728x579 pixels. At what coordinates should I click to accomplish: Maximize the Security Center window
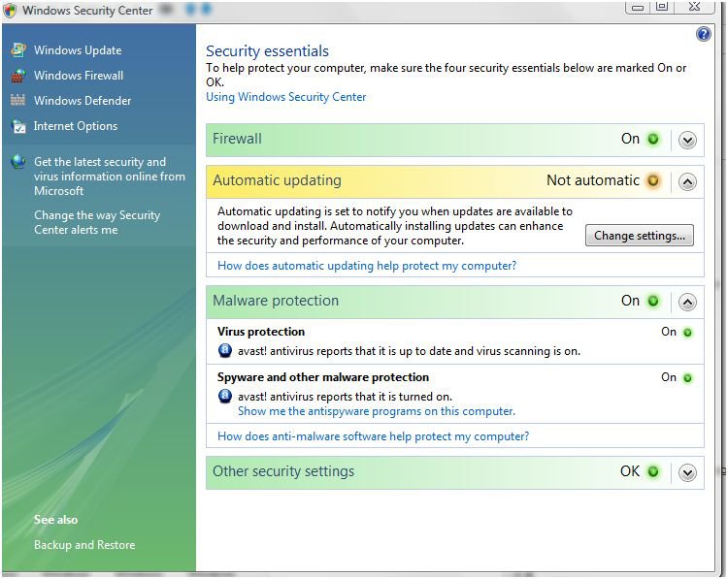point(662,7)
